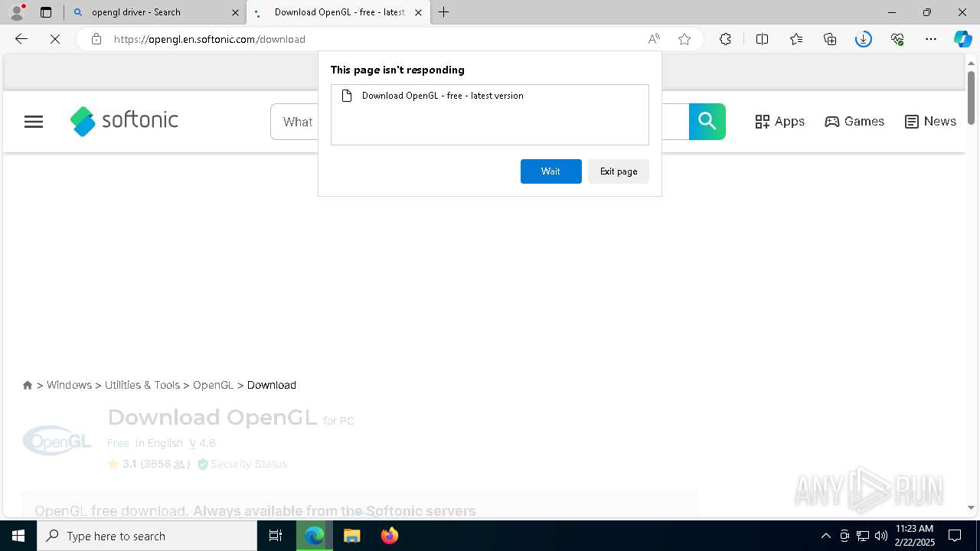This screenshot has height=551, width=980.
Task: Click the page vertical scrollbar thumb
Action: [971, 97]
